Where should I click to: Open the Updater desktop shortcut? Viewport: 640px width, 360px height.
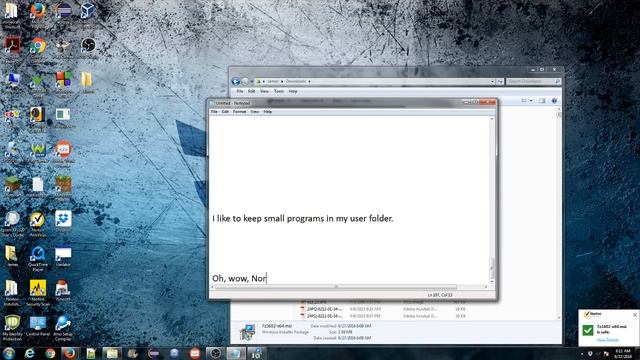[x=63, y=254]
